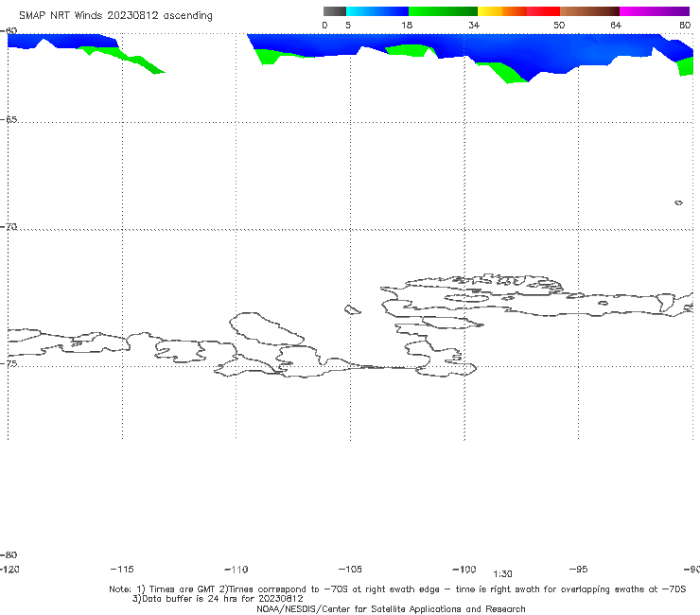Click the "-100" longitude axis label

464,570
